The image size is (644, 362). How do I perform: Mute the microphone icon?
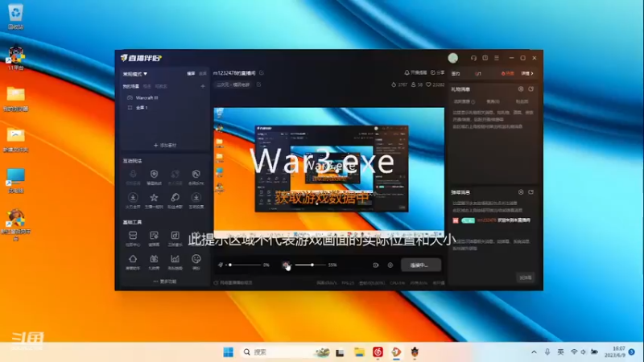tap(221, 265)
